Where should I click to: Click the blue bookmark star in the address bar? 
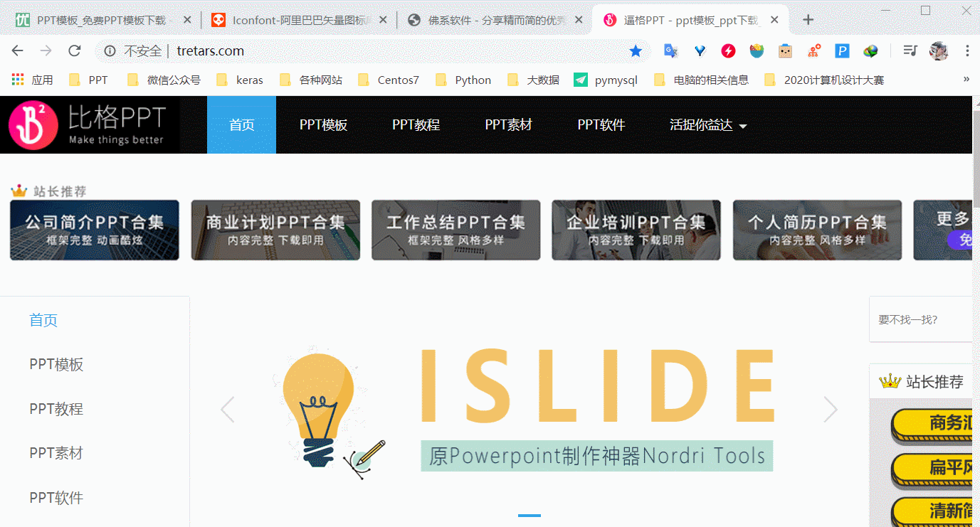click(636, 50)
